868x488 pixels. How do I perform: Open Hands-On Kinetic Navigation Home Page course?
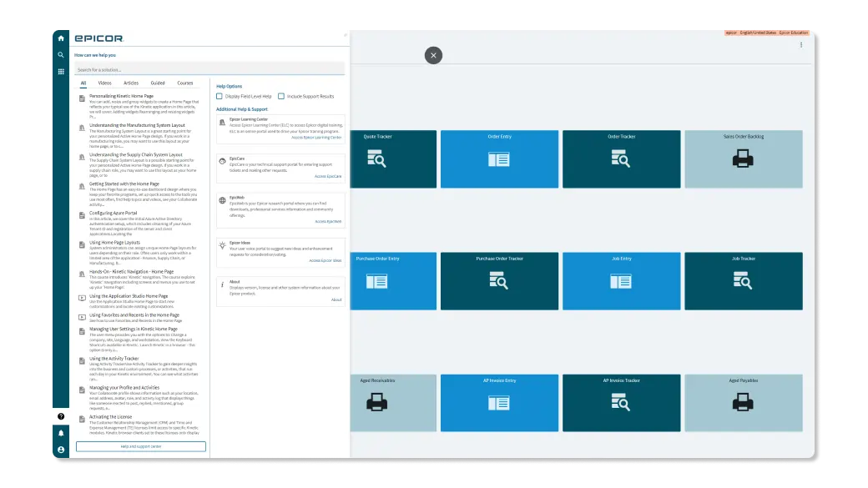131,272
